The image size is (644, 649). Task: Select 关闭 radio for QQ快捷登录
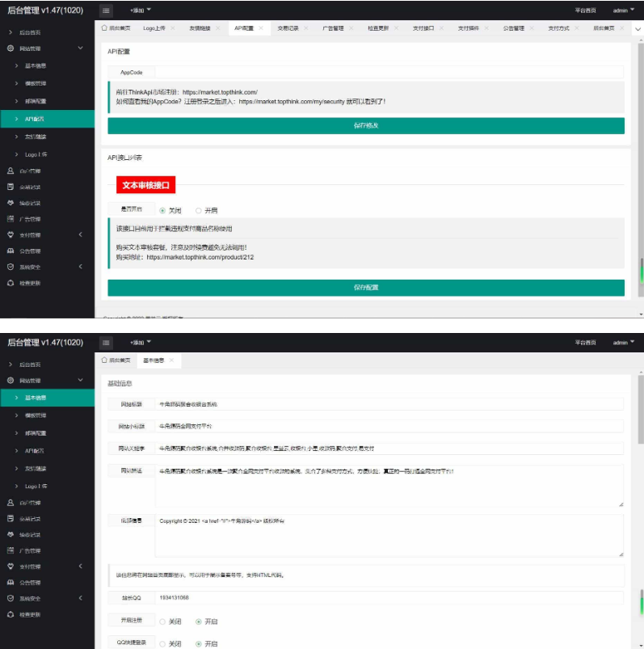point(162,643)
